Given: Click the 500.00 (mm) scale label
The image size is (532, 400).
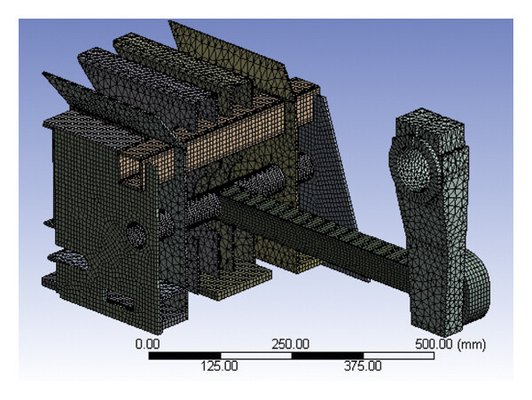Looking at the screenshot, I should point(450,344).
